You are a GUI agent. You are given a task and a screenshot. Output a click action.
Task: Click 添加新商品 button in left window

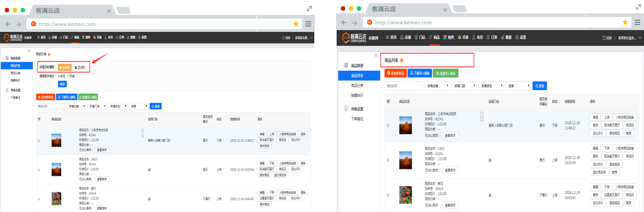pos(45,97)
